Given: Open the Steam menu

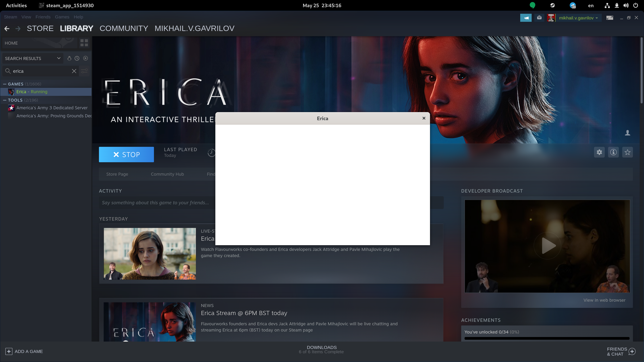Looking at the screenshot, I should point(11,17).
